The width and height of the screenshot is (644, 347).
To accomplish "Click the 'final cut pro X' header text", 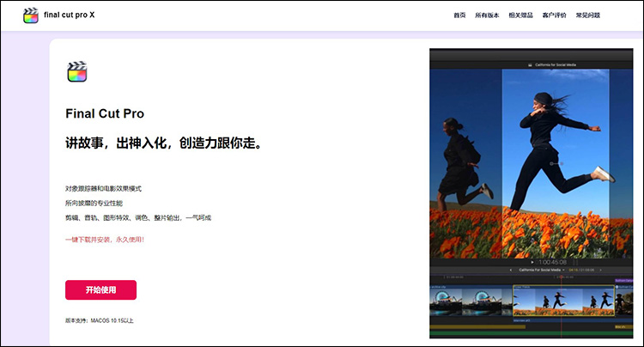I will pyautogui.click(x=69, y=15).
